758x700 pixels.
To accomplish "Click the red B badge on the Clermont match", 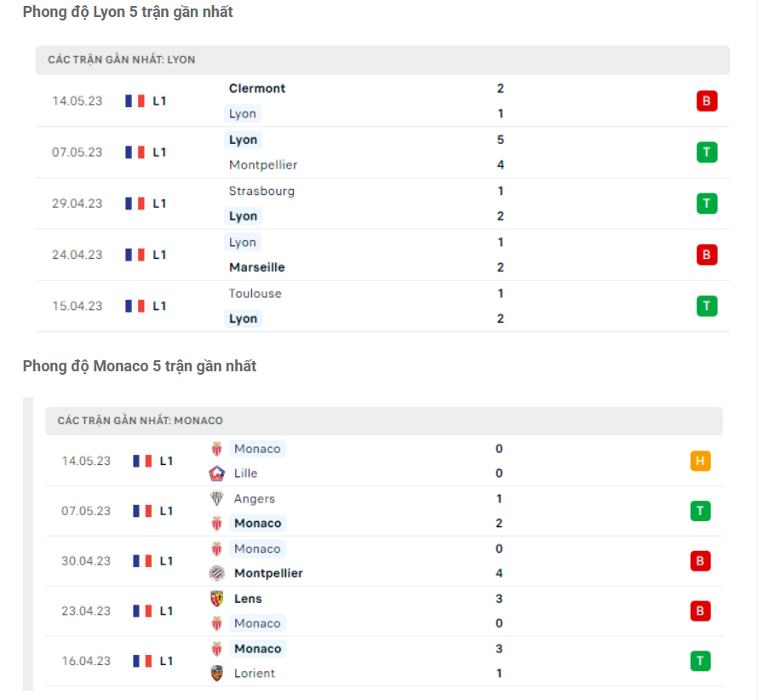I will (707, 100).
